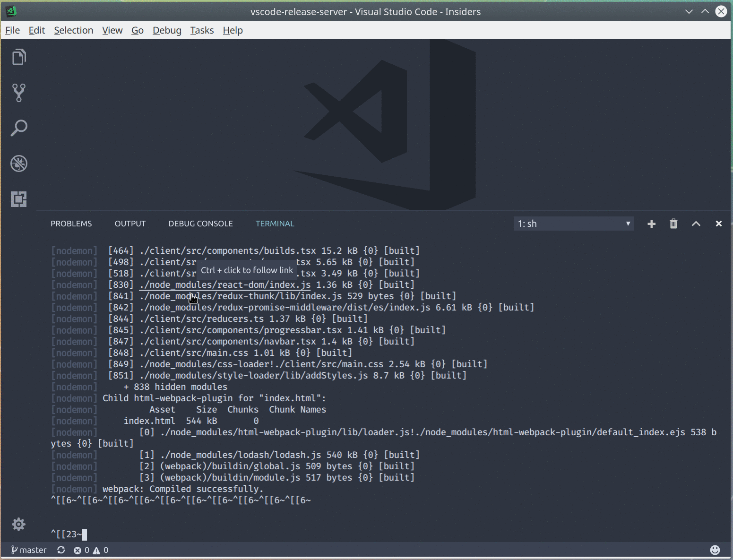Click the ./client/src/main.css path on line 848
The image size is (733, 560).
click(194, 353)
